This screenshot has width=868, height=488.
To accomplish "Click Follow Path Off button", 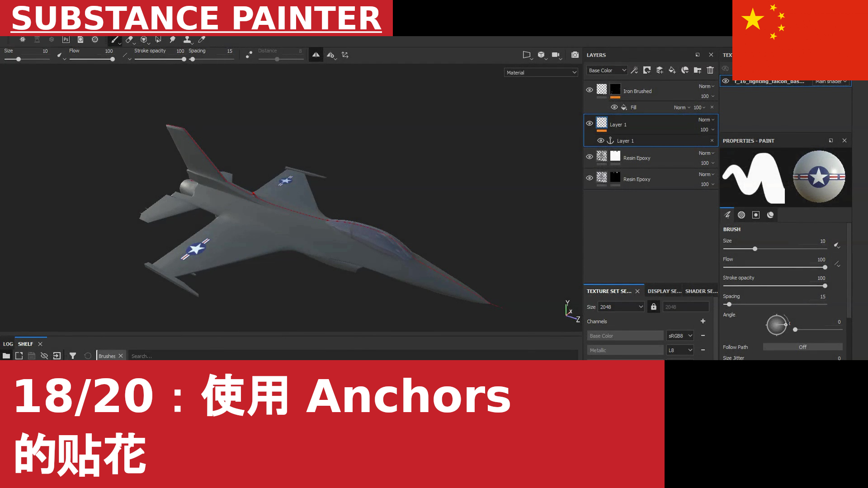I will click(802, 347).
